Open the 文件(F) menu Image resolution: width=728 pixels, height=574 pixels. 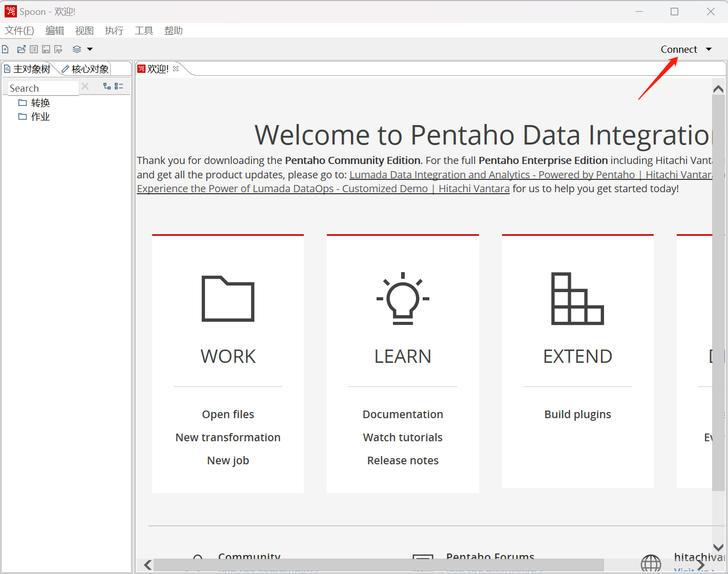click(19, 31)
